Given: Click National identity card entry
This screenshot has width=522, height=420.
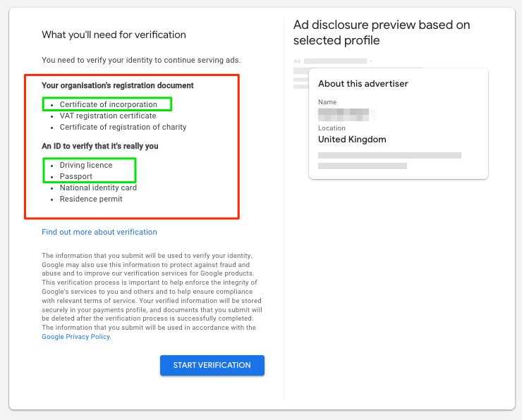Looking at the screenshot, I should [x=98, y=187].
